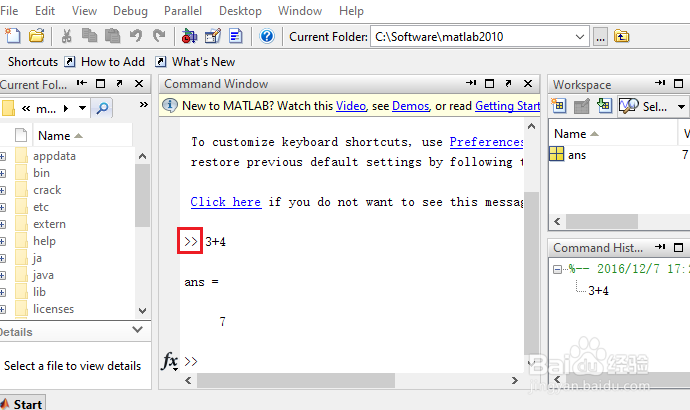Open the Demos link

[x=410, y=106]
